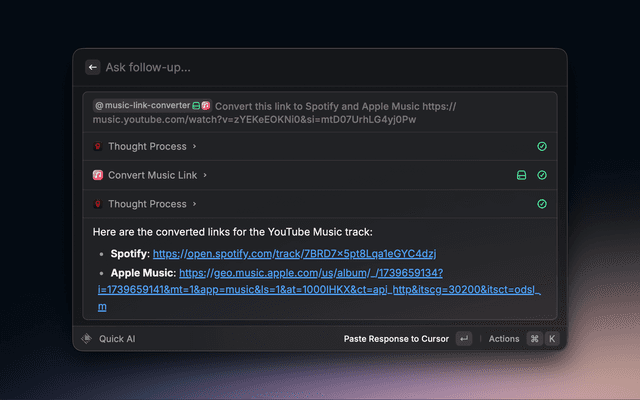Click the first Thought Process green checkmark
The height and width of the screenshot is (400, 640).
[x=542, y=147]
